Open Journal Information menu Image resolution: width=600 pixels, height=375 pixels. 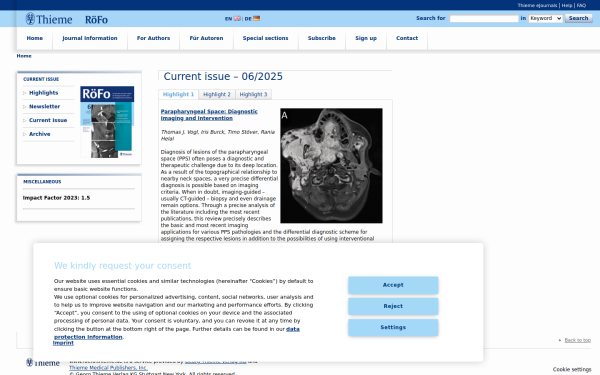tap(90, 38)
